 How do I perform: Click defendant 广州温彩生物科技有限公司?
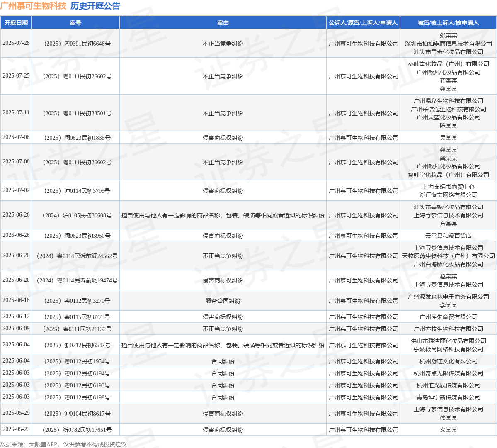point(448,101)
